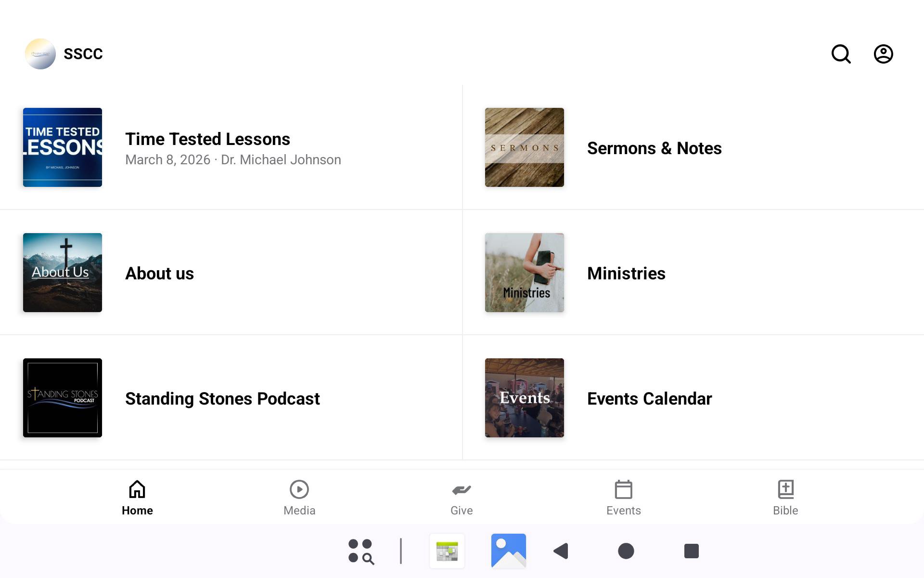Open the Ministries section

626,273
